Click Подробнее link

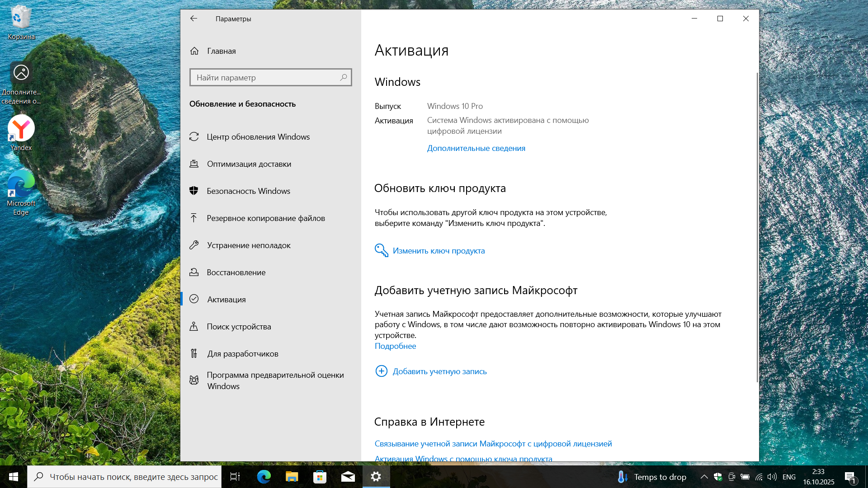coord(395,346)
